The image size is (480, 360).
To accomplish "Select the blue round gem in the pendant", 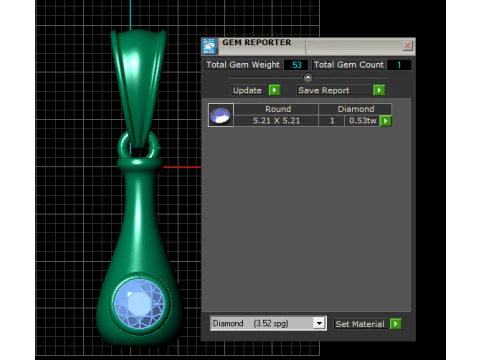I will 139,304.
